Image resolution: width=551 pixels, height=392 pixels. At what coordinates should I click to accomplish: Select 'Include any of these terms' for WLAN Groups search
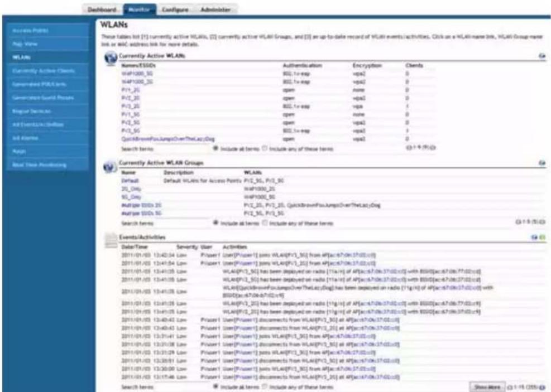tap(265, 223)
